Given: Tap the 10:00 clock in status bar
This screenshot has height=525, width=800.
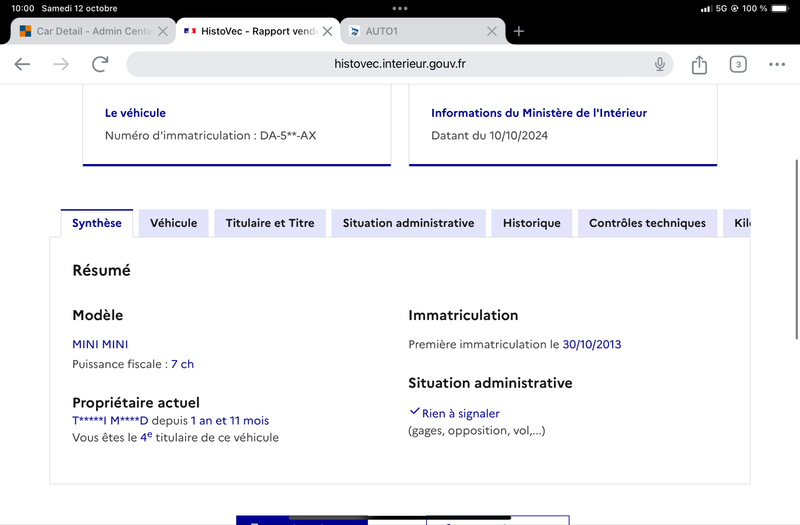Looking at the screenshot, I should click(22, 8).
